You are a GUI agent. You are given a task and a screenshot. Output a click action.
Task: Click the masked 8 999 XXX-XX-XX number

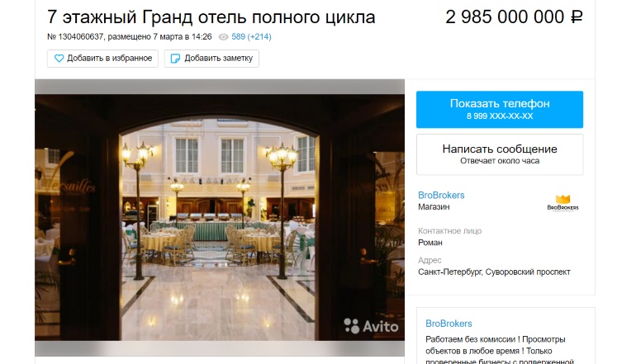pos(500,116)
